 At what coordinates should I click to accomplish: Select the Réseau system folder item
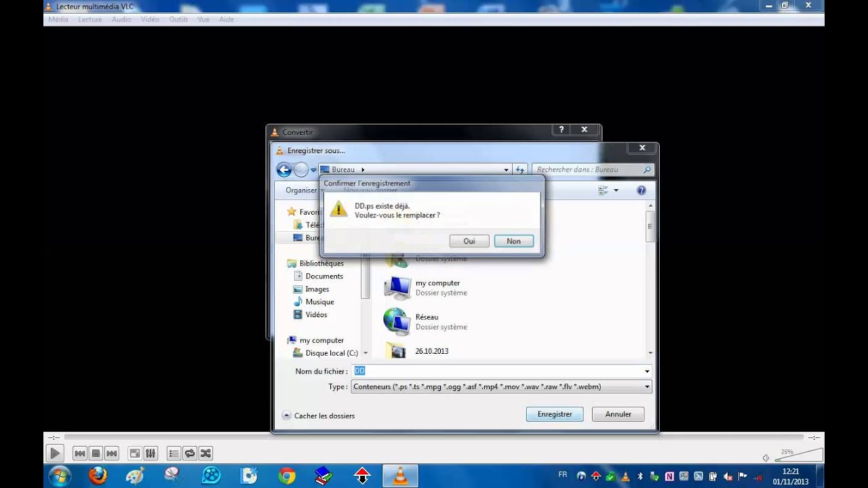426,322
